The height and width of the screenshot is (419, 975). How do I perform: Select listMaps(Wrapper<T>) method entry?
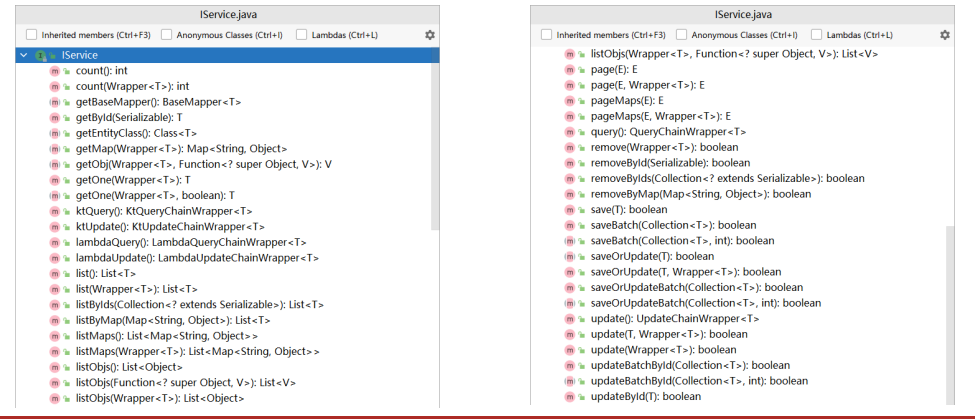[x=198, y=351]
